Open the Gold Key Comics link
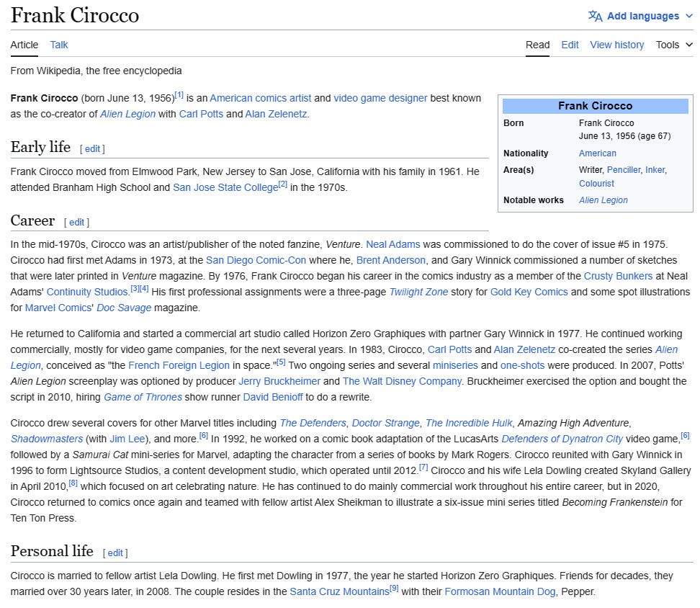 529,292
